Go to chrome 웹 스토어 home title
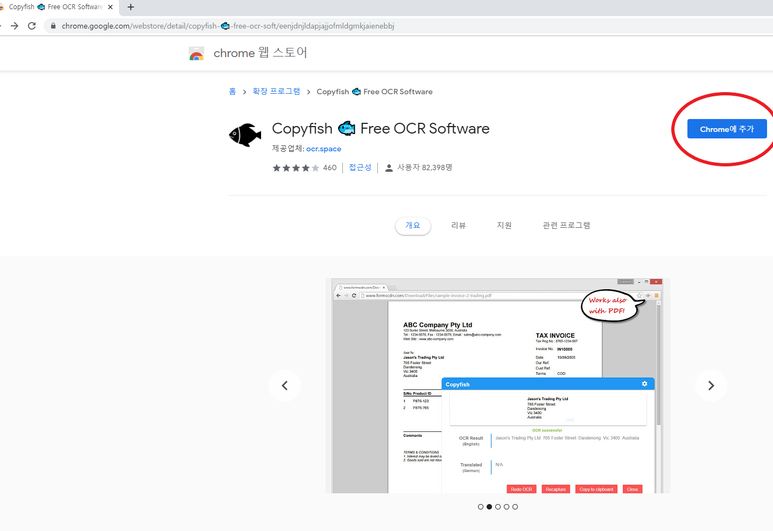773x531 pixels. click(x=260, y=53)
